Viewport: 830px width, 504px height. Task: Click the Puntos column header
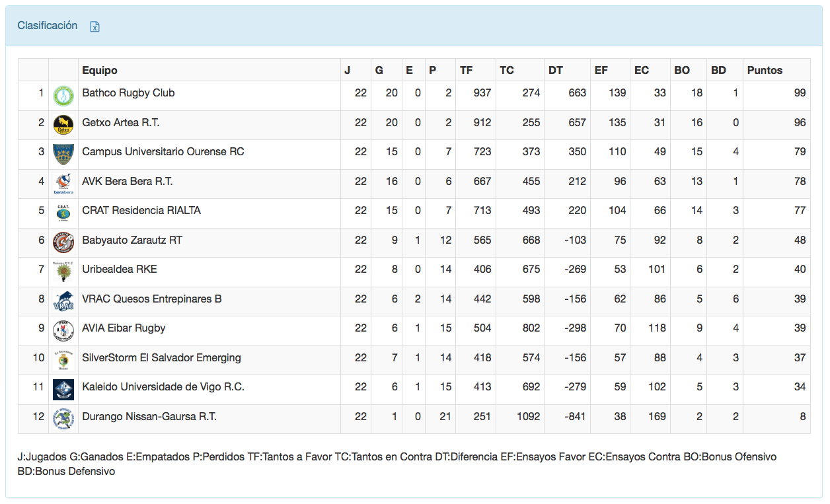point(765,70)
